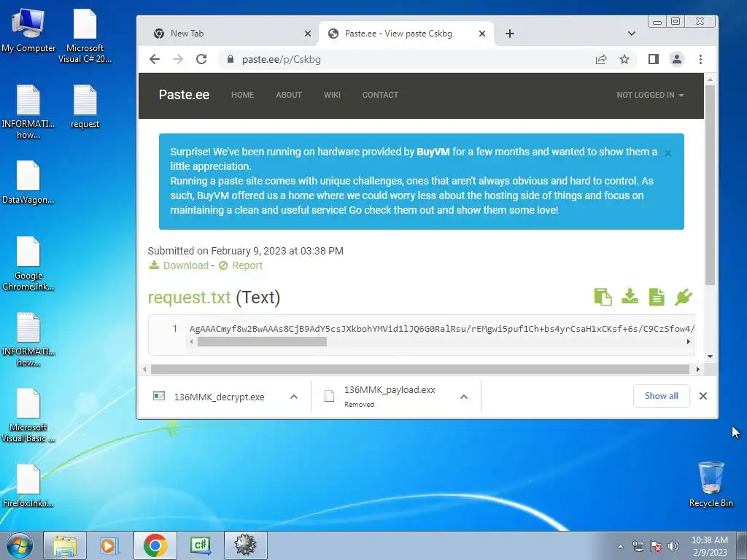Expand options for 136MMK_decrypt.exe download

tap(294, 397)
